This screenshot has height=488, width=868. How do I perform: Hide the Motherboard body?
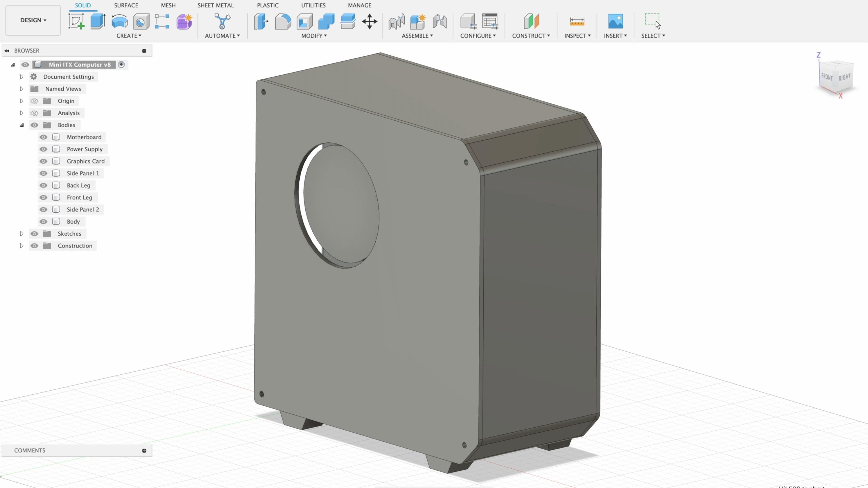tap(43, 137)
